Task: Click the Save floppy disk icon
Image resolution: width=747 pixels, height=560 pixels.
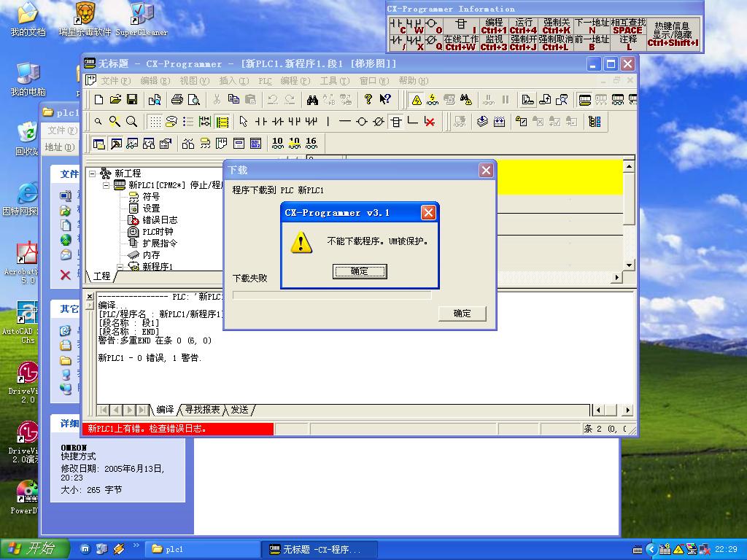Action: (132, 99)
